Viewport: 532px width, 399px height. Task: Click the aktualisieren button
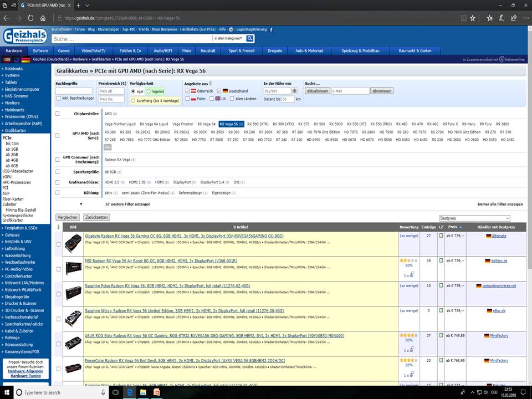318,91
